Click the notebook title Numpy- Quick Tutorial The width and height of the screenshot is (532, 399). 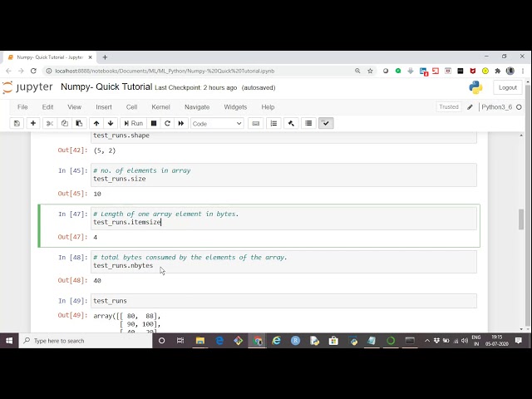coord(106,86)
